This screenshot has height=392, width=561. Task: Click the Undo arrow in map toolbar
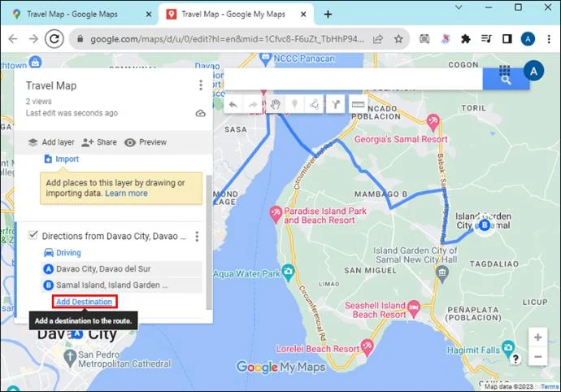233,105
